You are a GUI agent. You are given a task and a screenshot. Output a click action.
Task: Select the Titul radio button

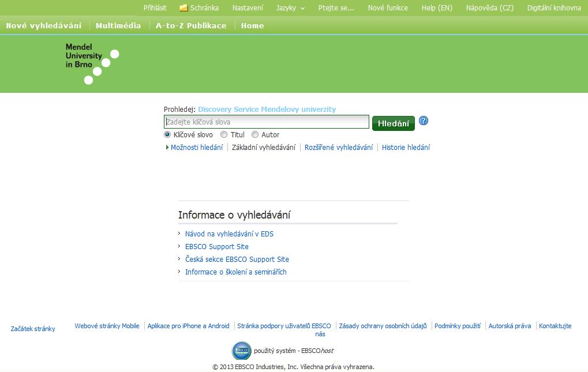coord(224,134)
